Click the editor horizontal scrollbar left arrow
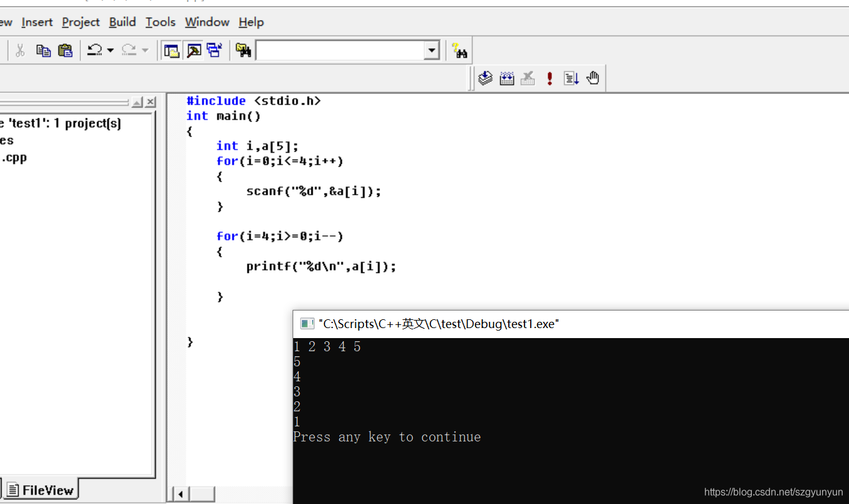The width and height of the screenshot is (849, 504). (x=180, y=495)
